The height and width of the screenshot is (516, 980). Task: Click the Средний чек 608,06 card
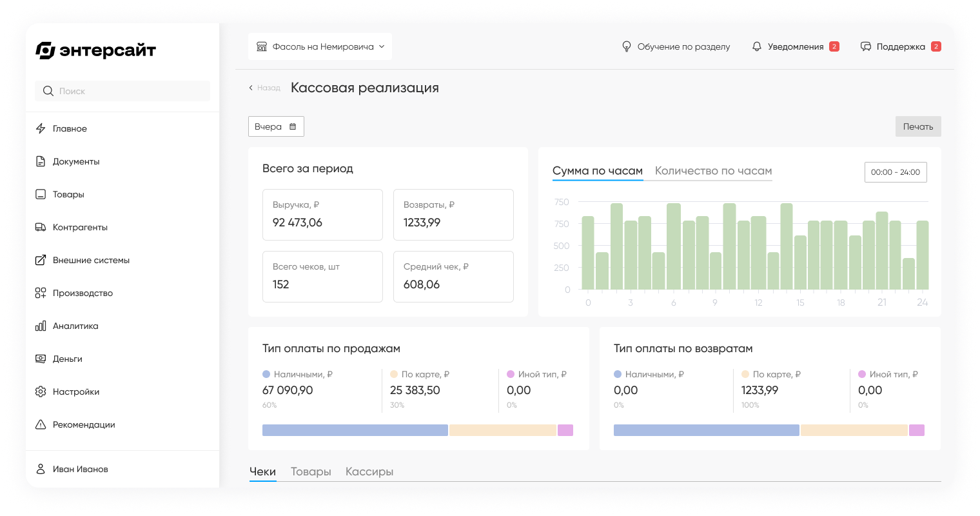453,277
